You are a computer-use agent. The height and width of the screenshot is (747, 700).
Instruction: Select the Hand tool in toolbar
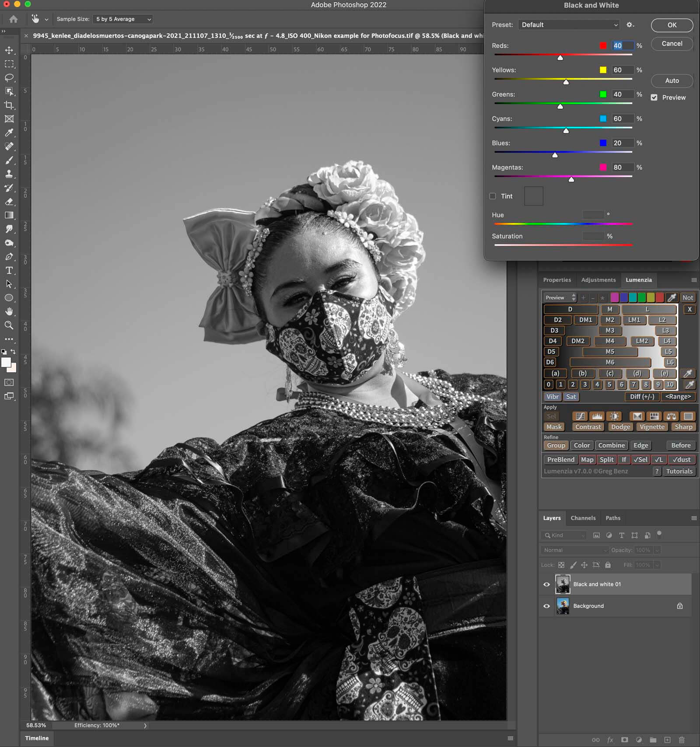pos(9,311)
